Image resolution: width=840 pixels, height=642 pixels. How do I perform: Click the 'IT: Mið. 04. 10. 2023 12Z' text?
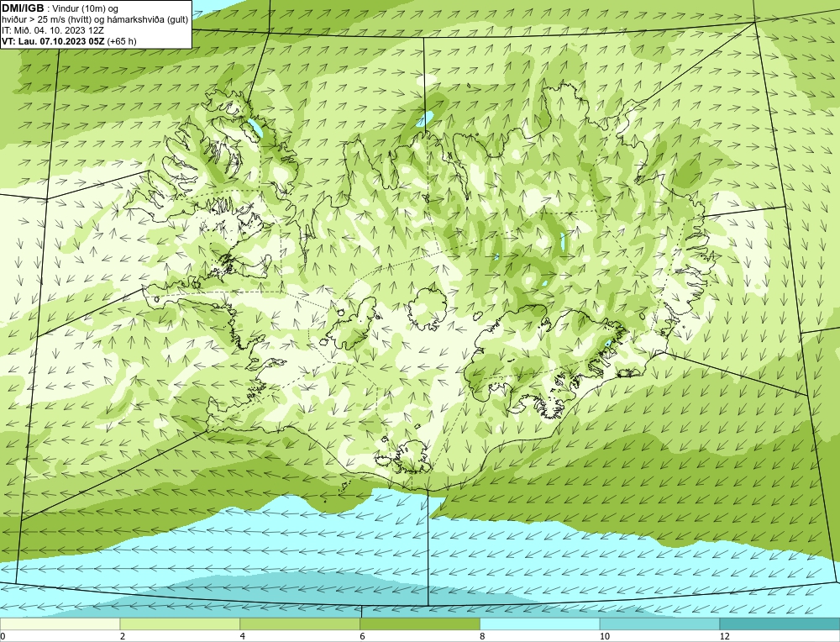pyautogui.click(x=52, y=30)
